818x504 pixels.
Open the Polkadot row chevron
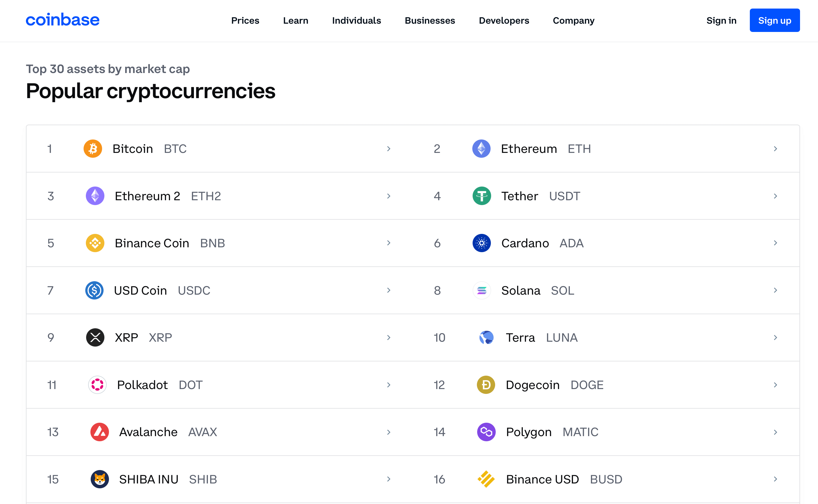tap(389, 385)
